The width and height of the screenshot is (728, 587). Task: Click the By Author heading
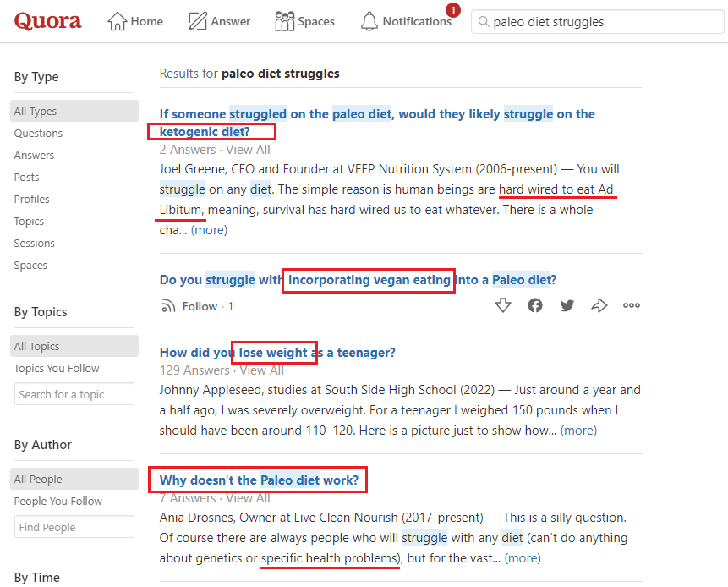43,444
